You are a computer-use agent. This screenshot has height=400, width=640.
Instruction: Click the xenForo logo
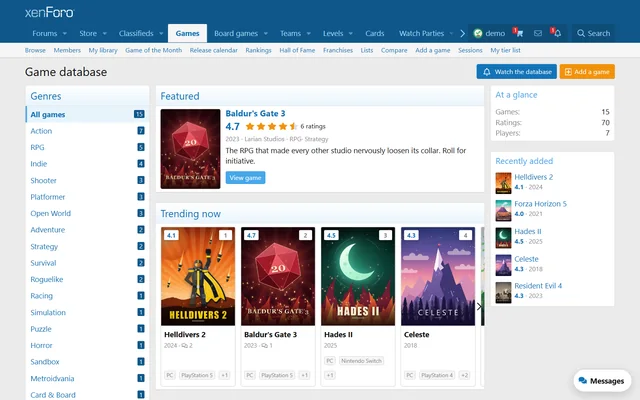49,12
